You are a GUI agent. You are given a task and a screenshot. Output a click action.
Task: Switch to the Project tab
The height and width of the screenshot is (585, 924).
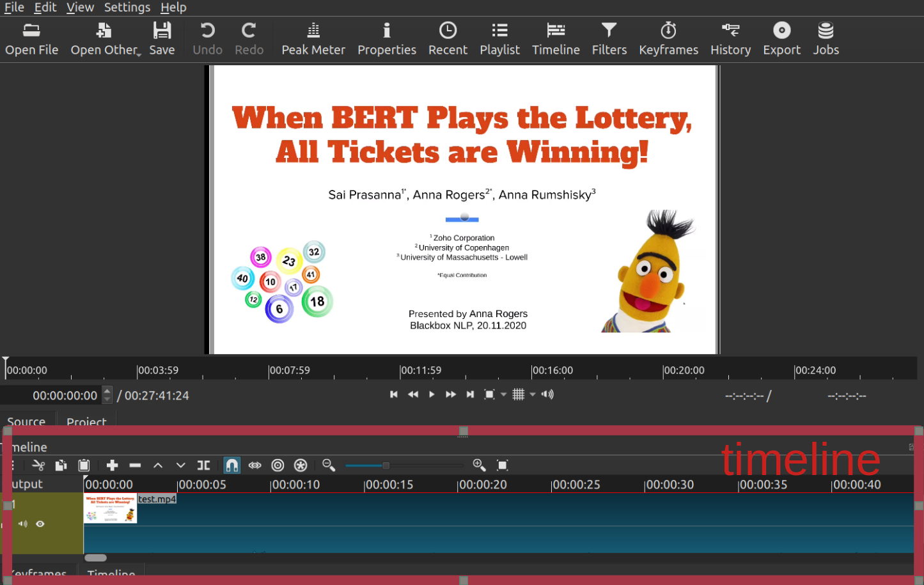point(86,421)
